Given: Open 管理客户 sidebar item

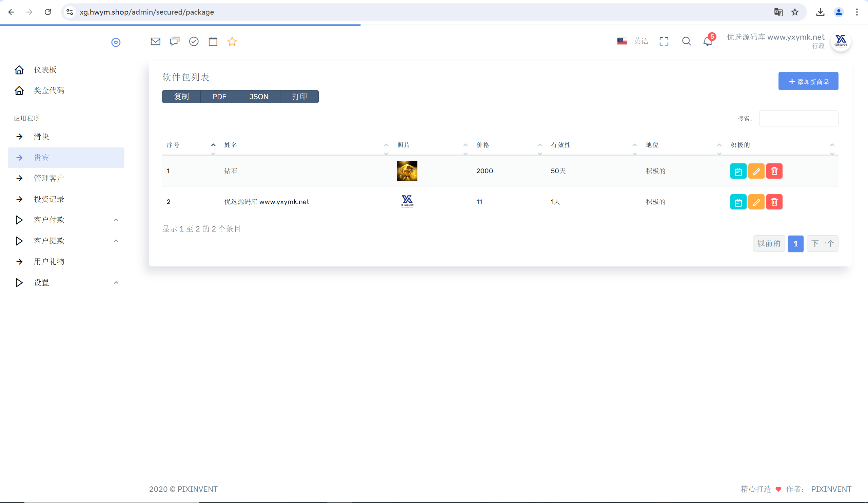Looking at the screenshot, I should (66, 178).
